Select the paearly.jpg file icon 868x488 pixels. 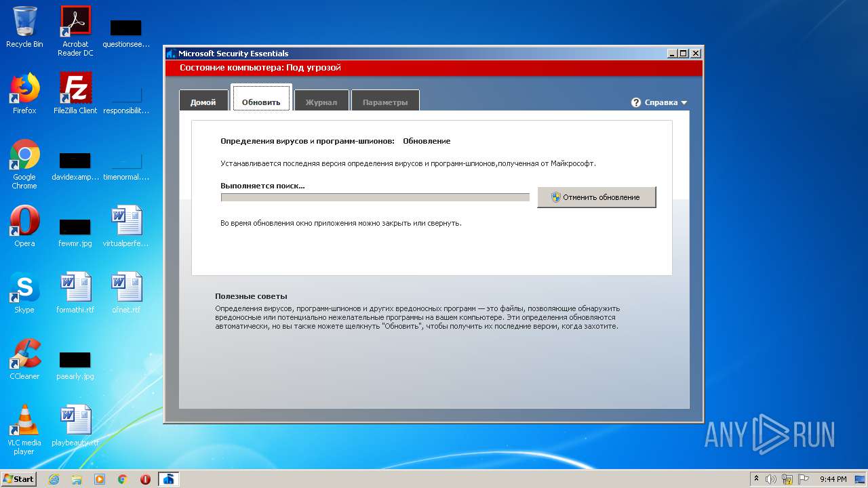(x=75, y=365)
